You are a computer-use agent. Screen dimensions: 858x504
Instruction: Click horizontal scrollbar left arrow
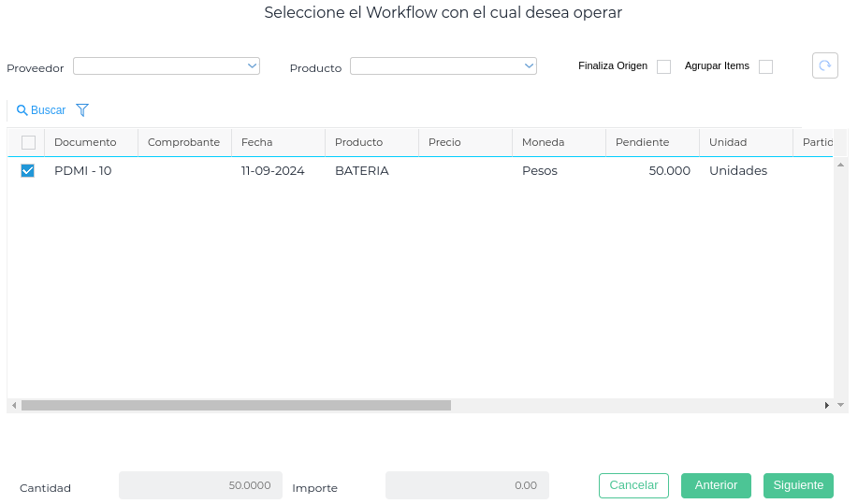(14, 406)
